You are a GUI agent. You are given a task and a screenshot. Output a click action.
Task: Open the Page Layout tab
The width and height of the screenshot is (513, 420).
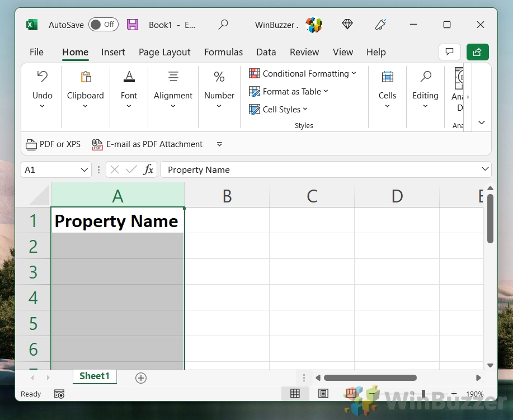pyautogui.click(x=164, y=52)
